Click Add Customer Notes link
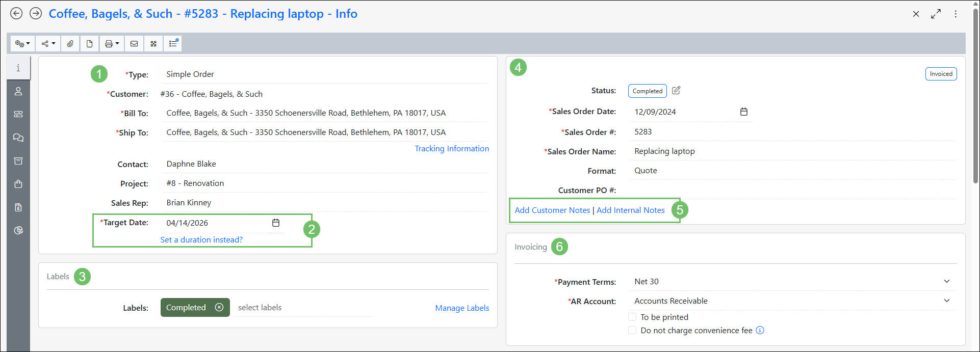980x352 pixels. (x=552, y=210)
